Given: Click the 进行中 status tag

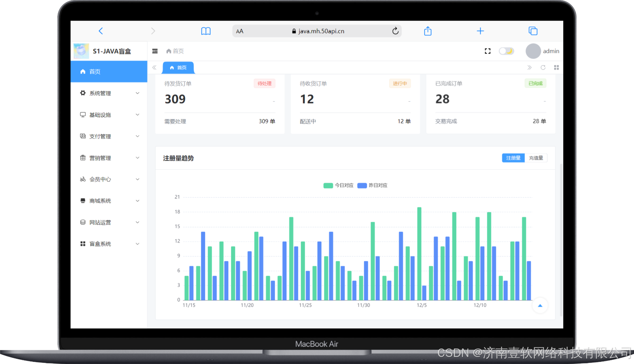Looking at the screenshot, I should 400,83.
